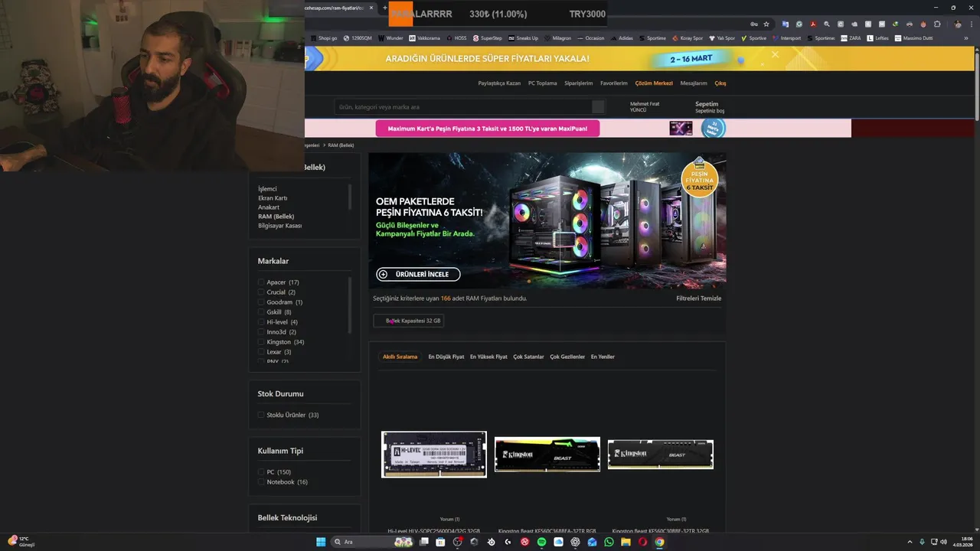Remove the Bellek Kapasitesi 32 GB filter
Screen dimensions: 980x551
(409, 321)
